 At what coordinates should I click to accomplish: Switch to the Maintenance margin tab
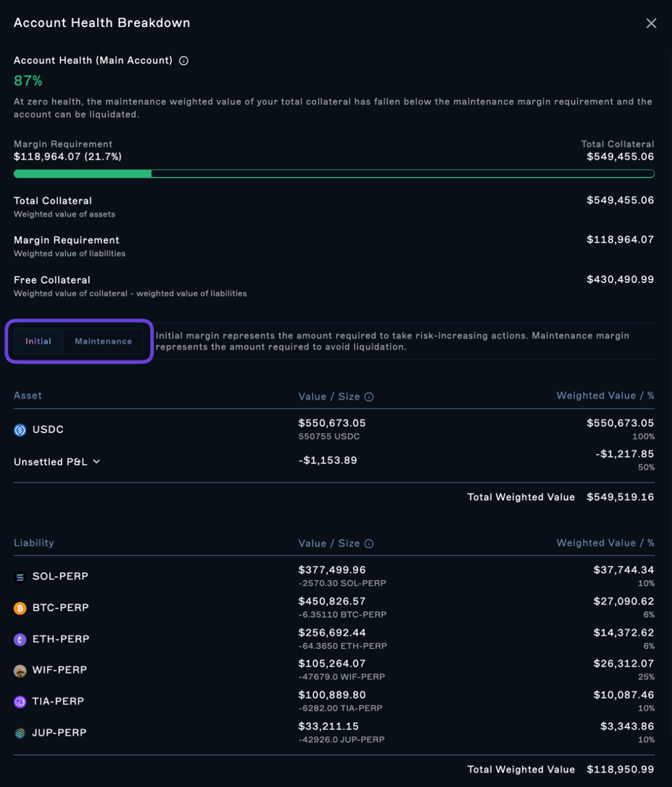tap(103, 341)
